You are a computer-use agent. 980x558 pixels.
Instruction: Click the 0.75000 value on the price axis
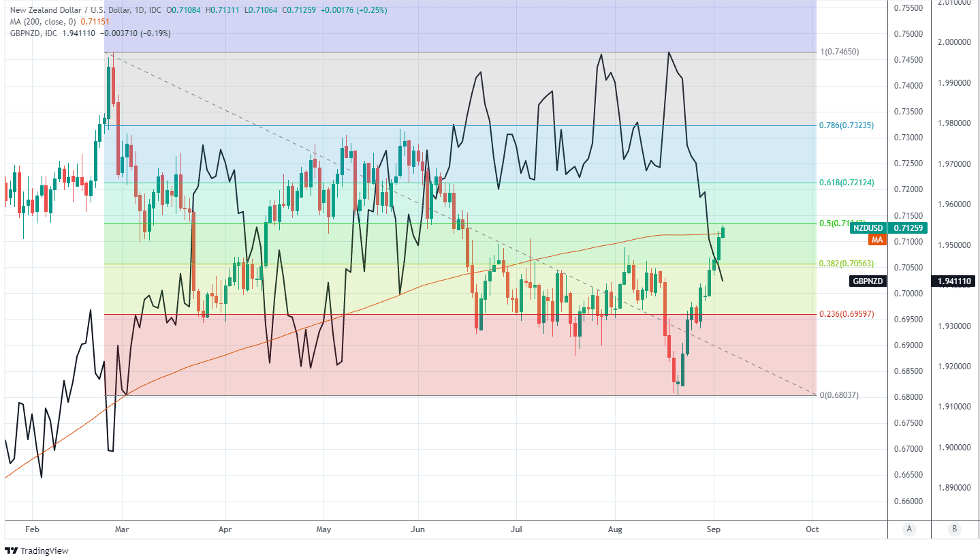point(907,34)
